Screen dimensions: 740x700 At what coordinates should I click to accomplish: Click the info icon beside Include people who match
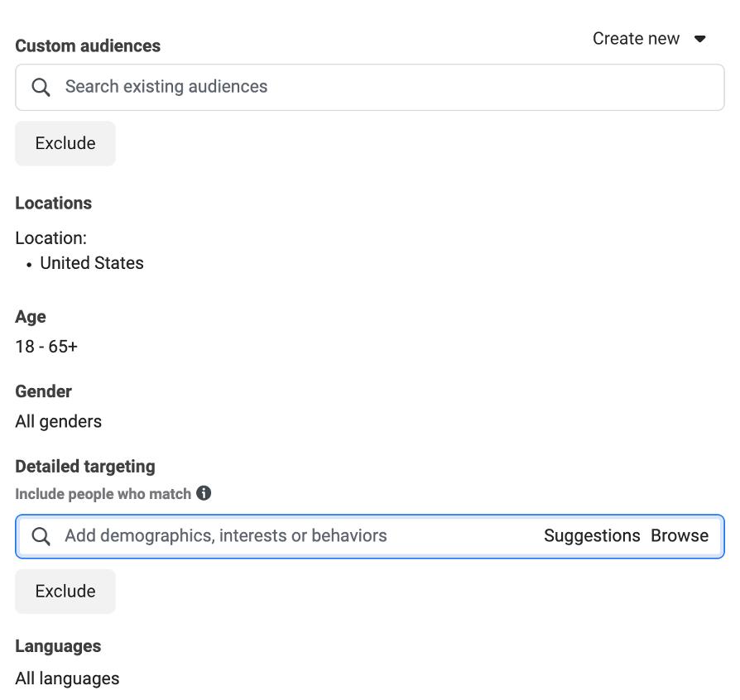point(204,493)
